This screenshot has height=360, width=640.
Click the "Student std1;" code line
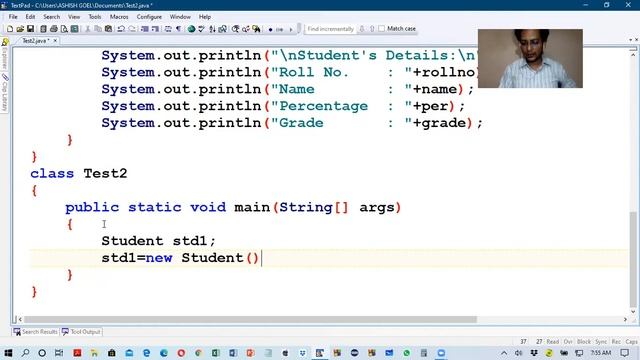pos(158,241)
